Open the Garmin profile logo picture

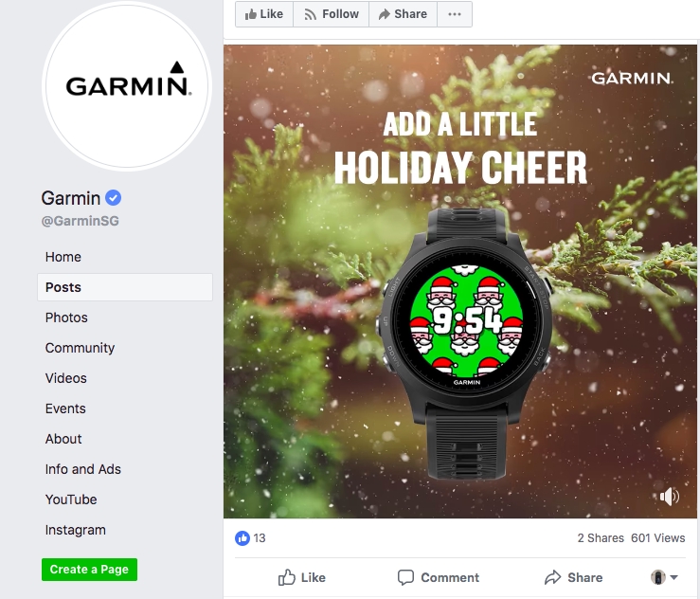[x=127, y=85]
